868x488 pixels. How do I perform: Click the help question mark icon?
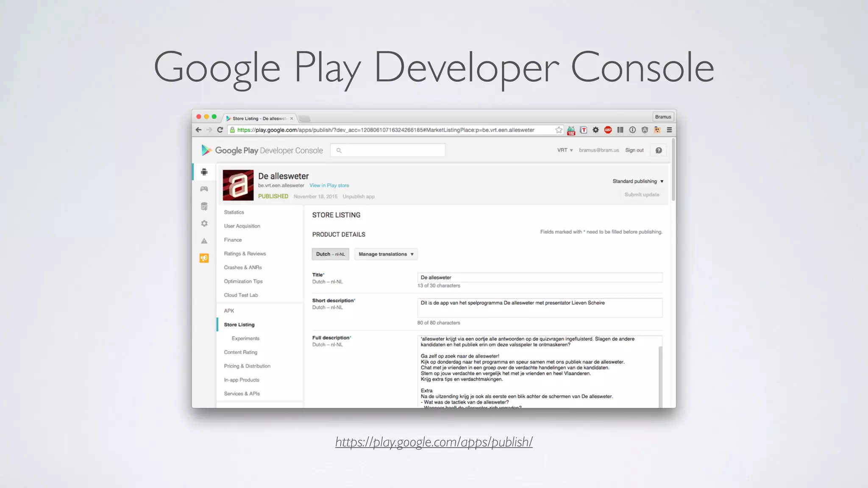659,150
